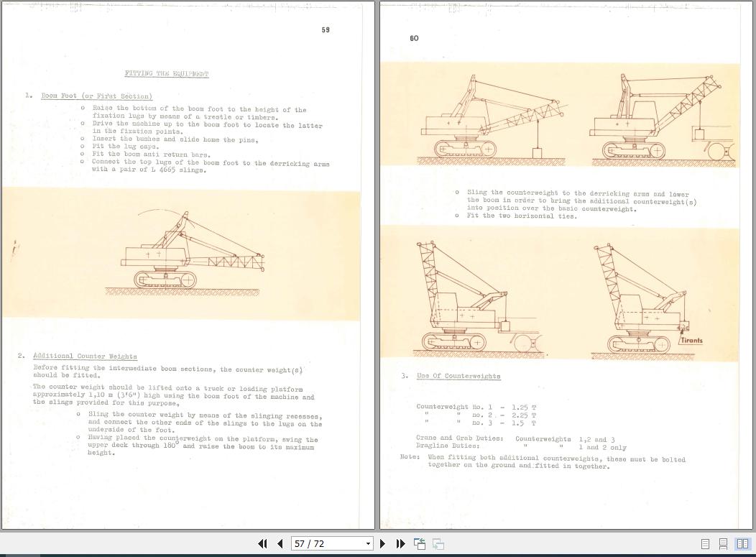Click the Additional Counter Weights section title

click(x=85, y=356)
